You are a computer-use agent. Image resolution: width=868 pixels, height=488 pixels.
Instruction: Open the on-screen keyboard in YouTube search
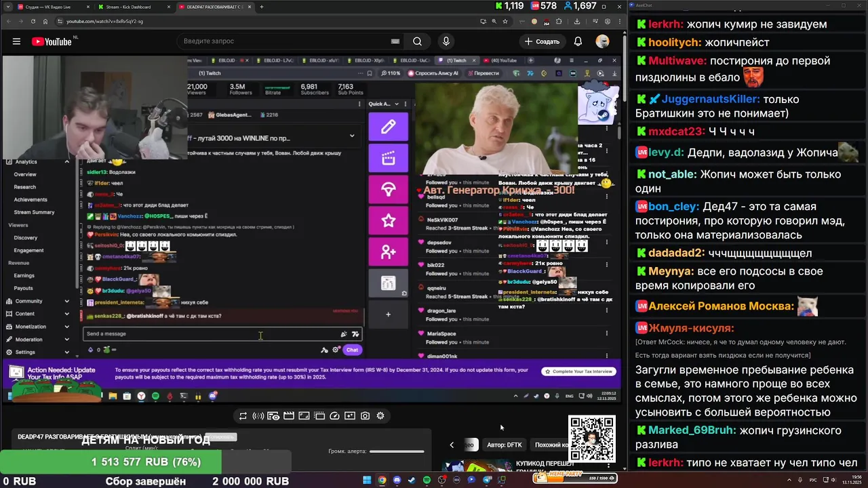[x=395, y=41]
